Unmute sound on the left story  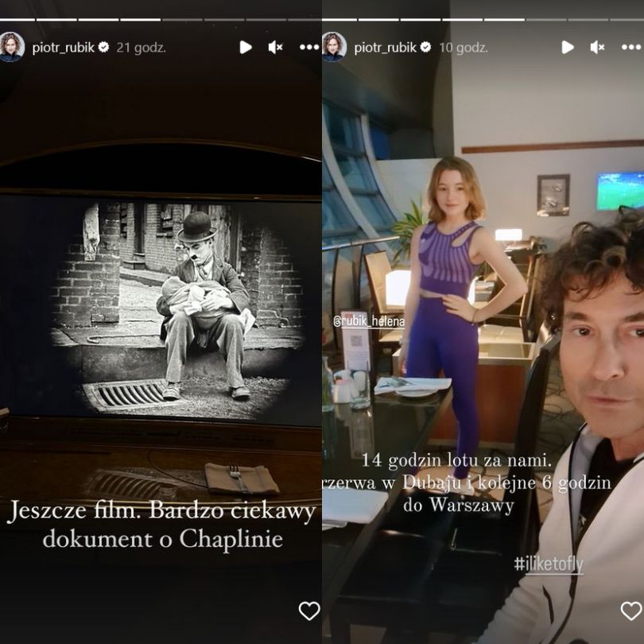point(275,47)
